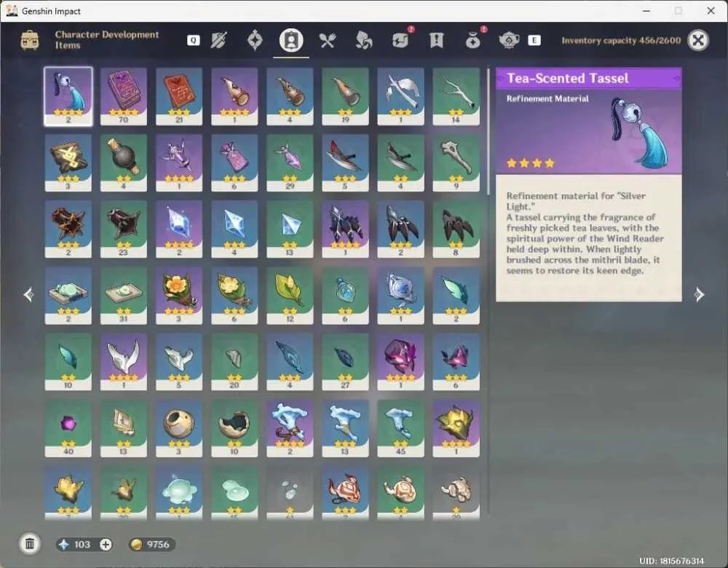
Task: Choose the crystal shard item with count 13
Action: click(x=290, y=229)
